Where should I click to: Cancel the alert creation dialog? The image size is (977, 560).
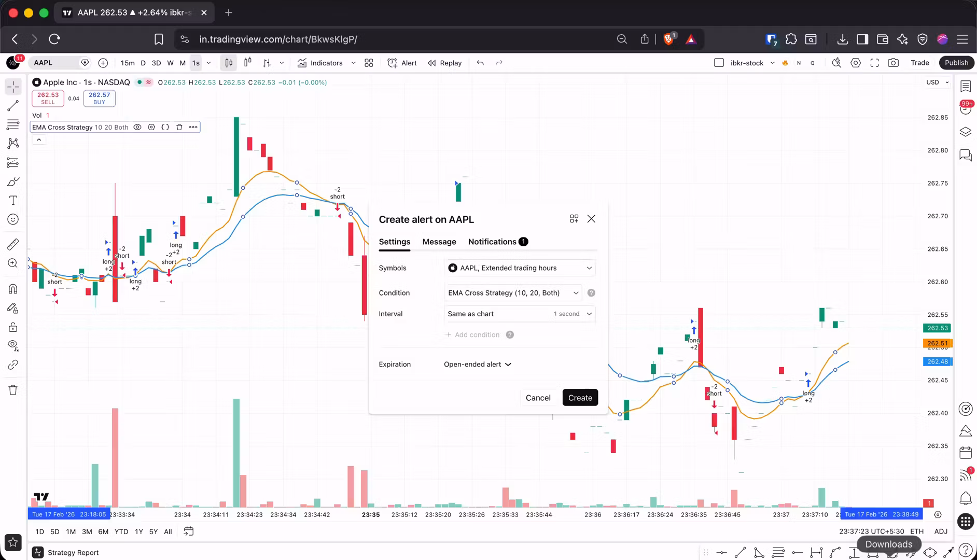click(x=538, y=398)
